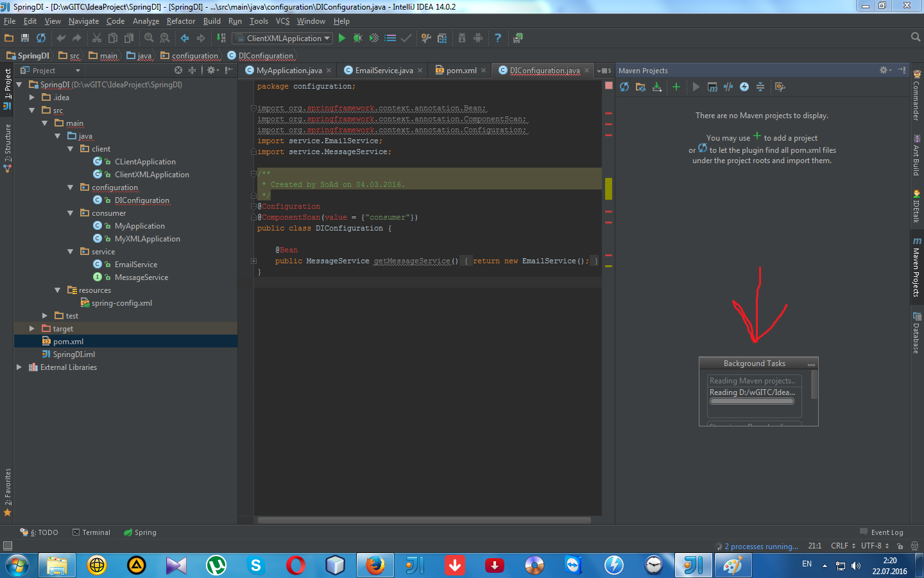Click the blue Help question mark icon

(498, 38)
